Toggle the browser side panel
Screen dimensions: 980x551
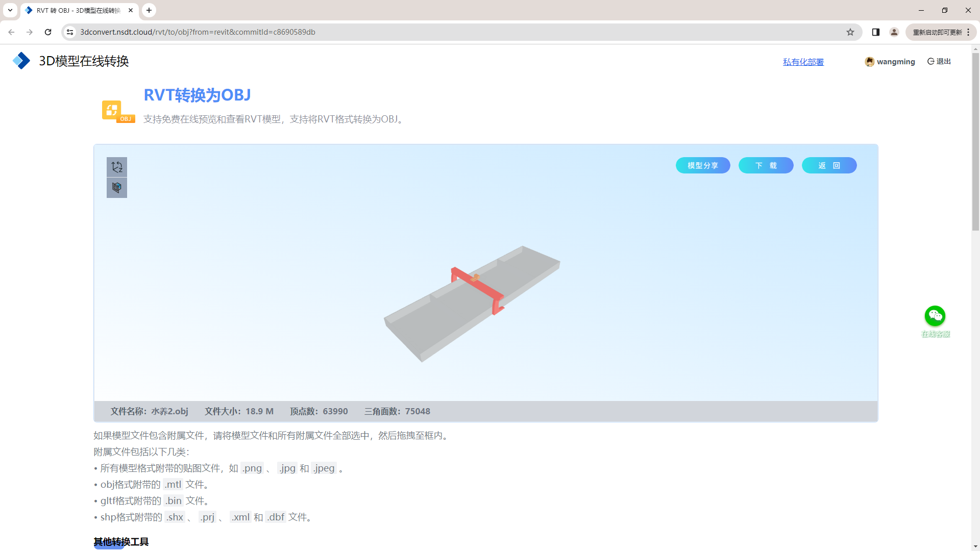(x=876, y=32)
